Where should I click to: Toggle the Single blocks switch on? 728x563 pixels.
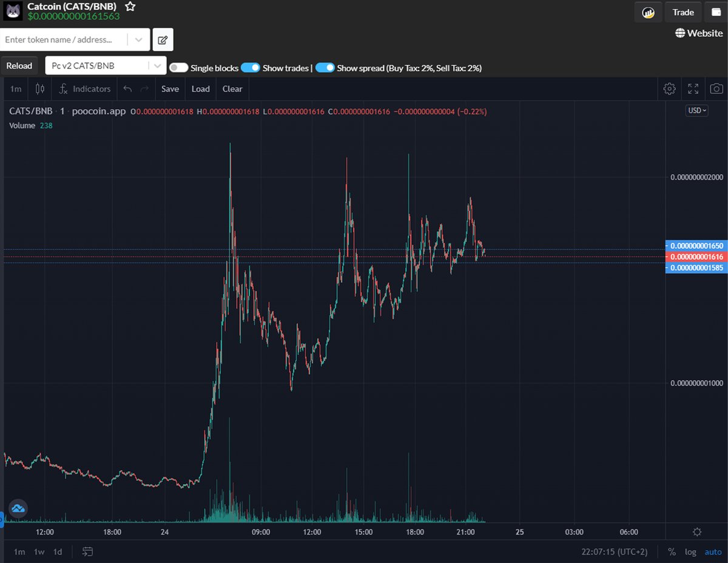tap(179, 68)
